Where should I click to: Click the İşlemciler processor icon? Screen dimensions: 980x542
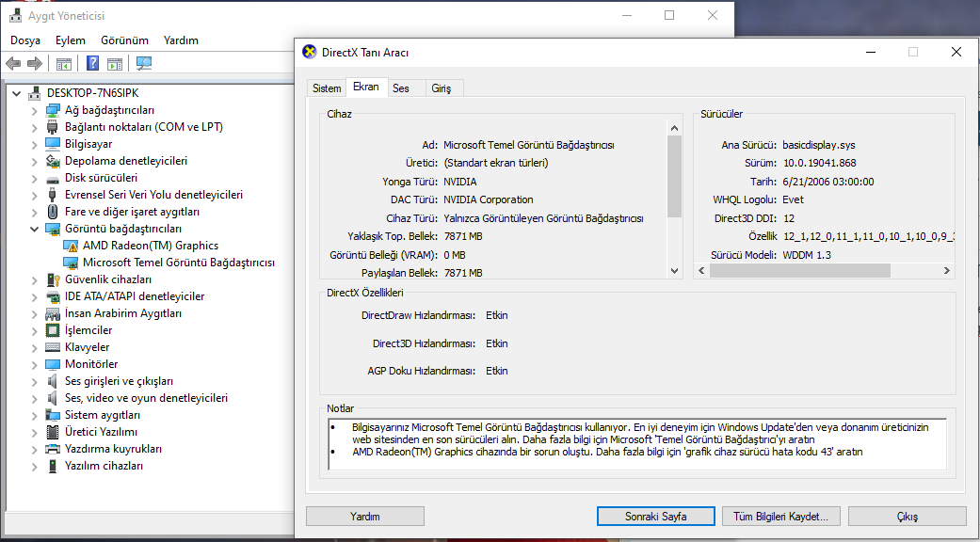coord(53,330)
